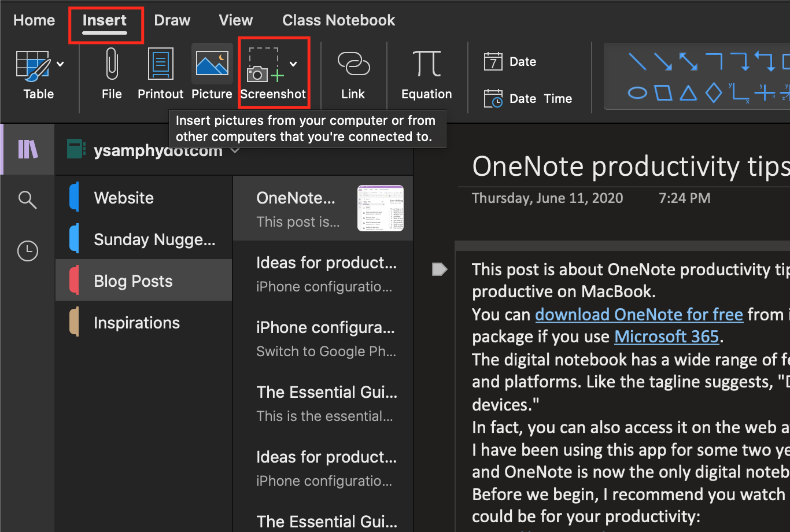
Task: Click the page date Thursday, June 11, 2020
Action: (548, 198)
